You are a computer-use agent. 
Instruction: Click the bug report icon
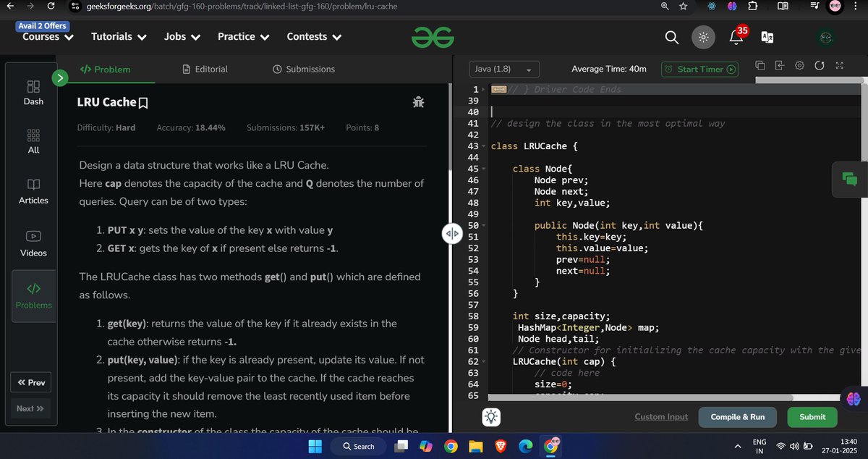click(418, 102)
